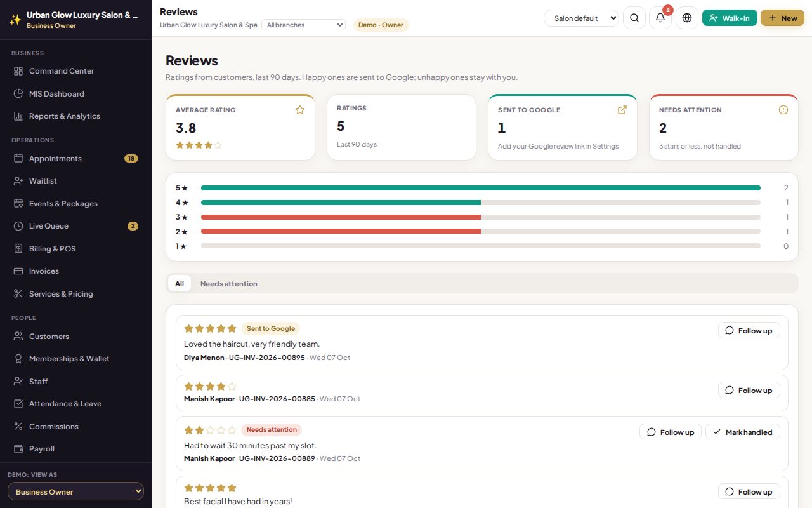Follow up on the 30 minutes wait review

[x=671, y=432]
